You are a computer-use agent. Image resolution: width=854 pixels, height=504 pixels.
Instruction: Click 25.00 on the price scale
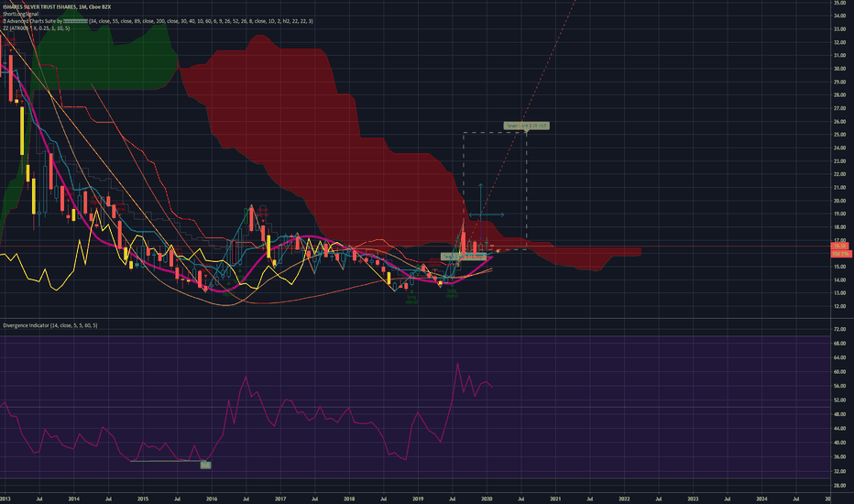click(x=839, y=135)
